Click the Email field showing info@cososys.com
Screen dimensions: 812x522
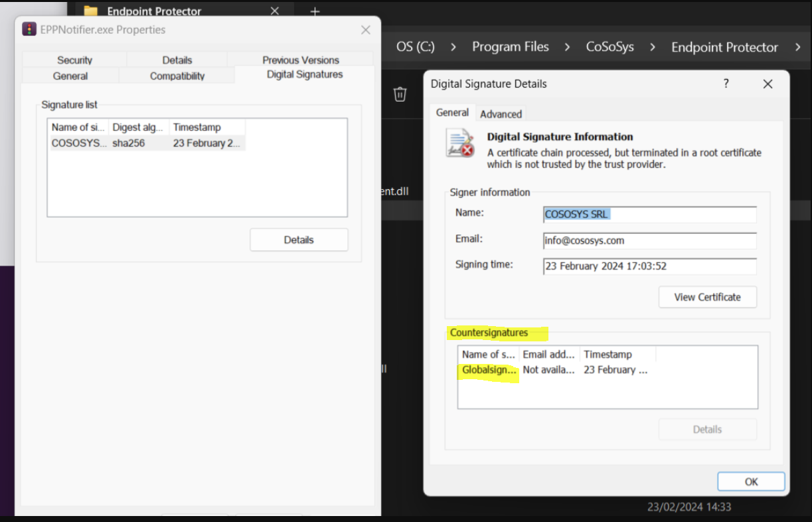click(649, 240)
